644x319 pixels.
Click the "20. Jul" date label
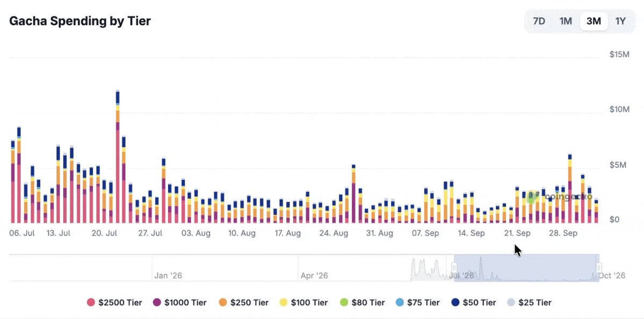(x=104, y=233)
